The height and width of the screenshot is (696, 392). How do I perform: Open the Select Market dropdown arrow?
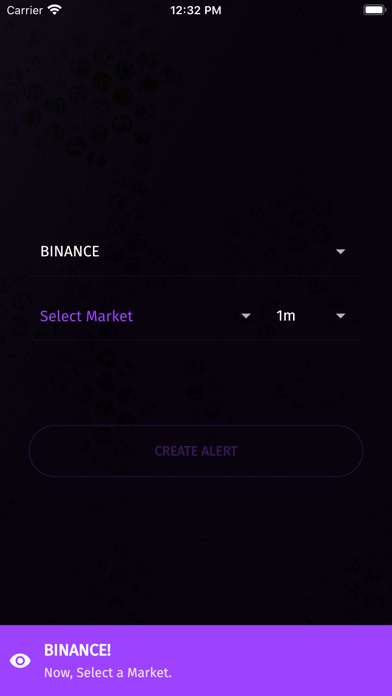246,316
